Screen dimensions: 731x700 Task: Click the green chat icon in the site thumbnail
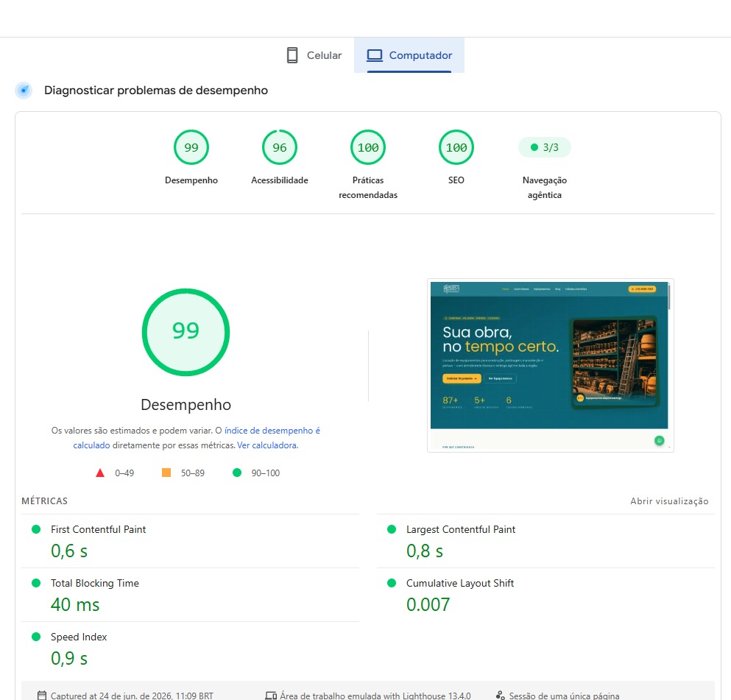pyautogui.click(x=659, y=440)
